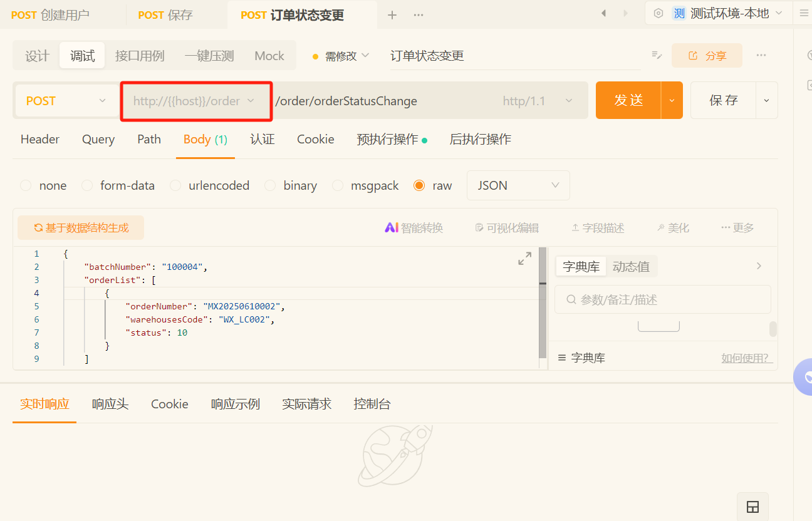Expand the JSON editor to fullscreen
The image size is (812, 521).
point(524,258)
